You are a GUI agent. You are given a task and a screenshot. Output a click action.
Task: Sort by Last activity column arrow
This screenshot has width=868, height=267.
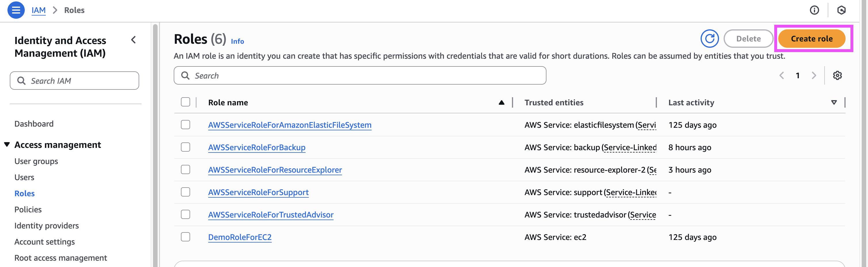[834, 102]
